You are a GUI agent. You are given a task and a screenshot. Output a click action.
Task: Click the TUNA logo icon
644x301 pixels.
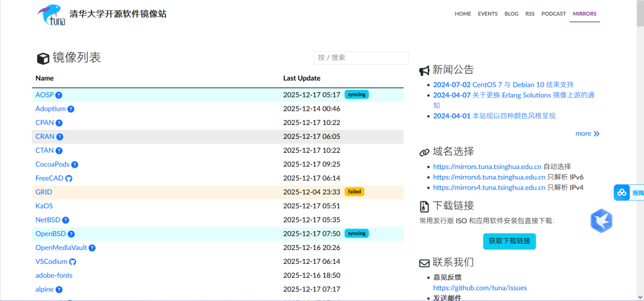tap(49, 15)
